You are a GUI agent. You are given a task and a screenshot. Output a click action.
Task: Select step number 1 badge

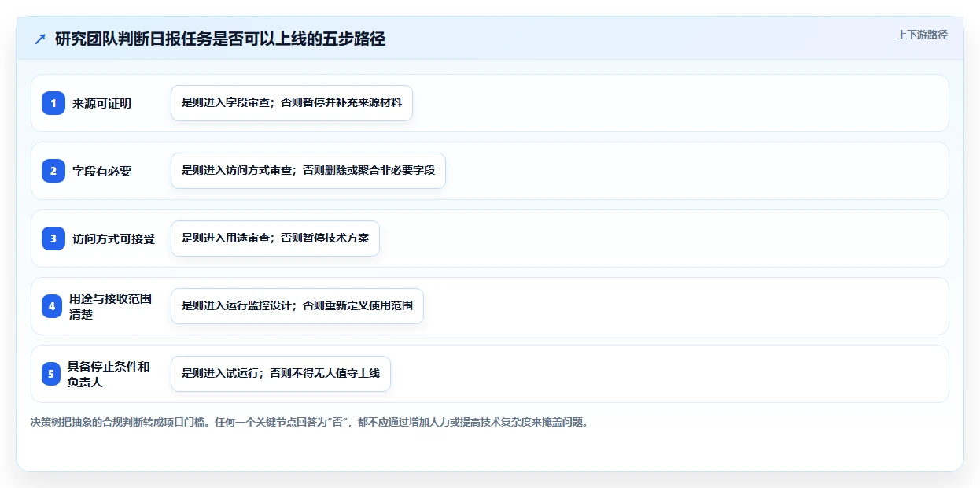[53, 103]
